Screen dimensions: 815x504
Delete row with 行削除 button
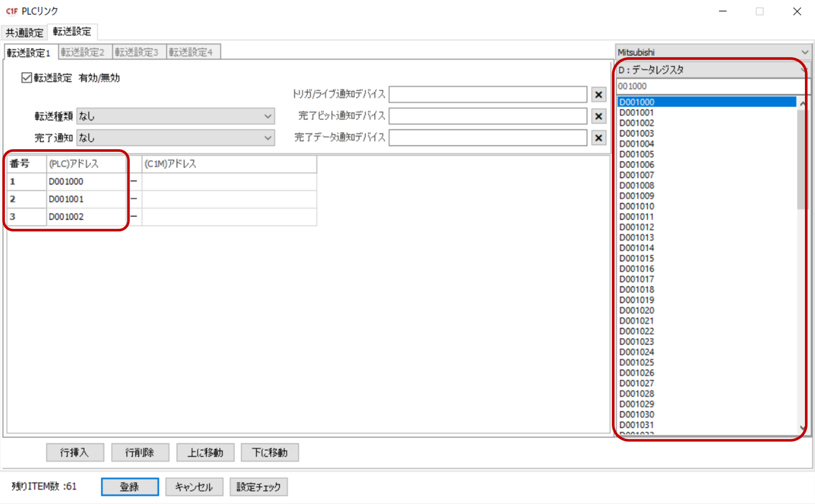(140, 453)
